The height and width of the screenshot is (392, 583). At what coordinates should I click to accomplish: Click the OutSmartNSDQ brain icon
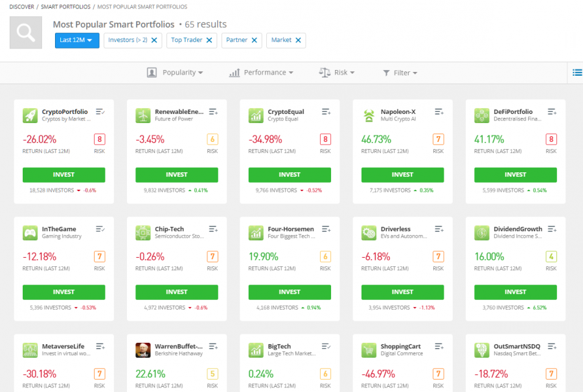[x=481, y=350]
